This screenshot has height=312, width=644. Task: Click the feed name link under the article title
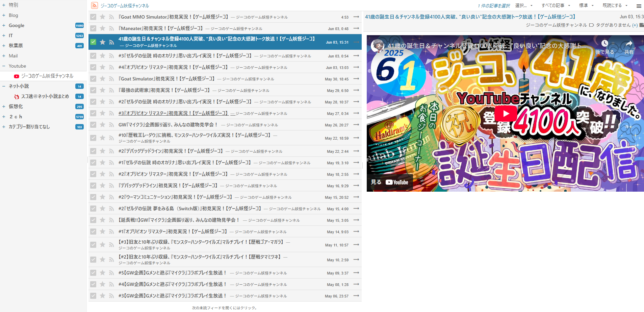pyautogui.click(x=556, y=25)
